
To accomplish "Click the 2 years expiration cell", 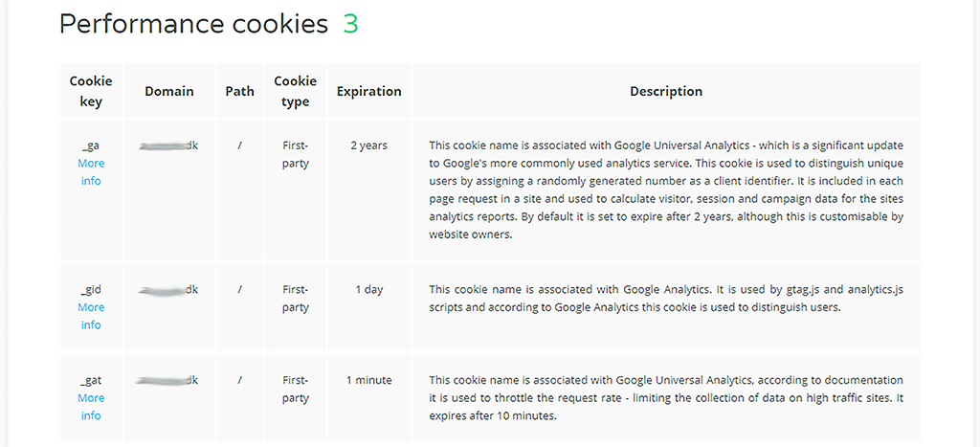I will coord(368,145).
